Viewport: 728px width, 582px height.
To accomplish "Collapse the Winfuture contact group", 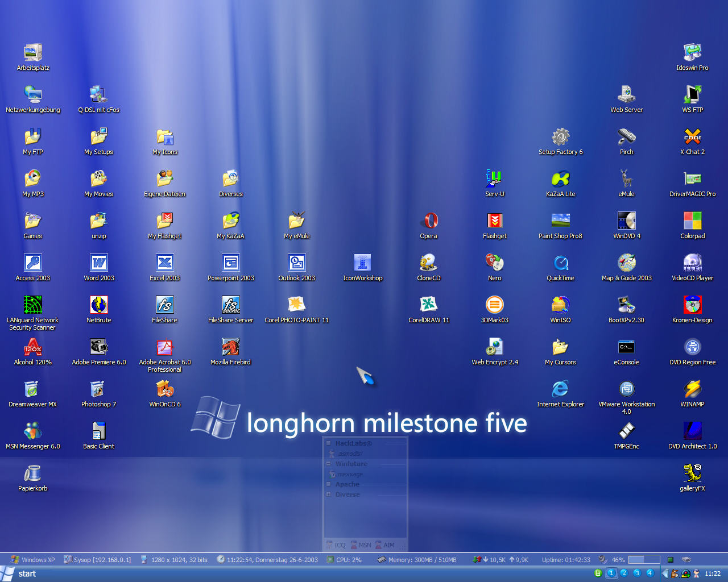I will 329,464.
